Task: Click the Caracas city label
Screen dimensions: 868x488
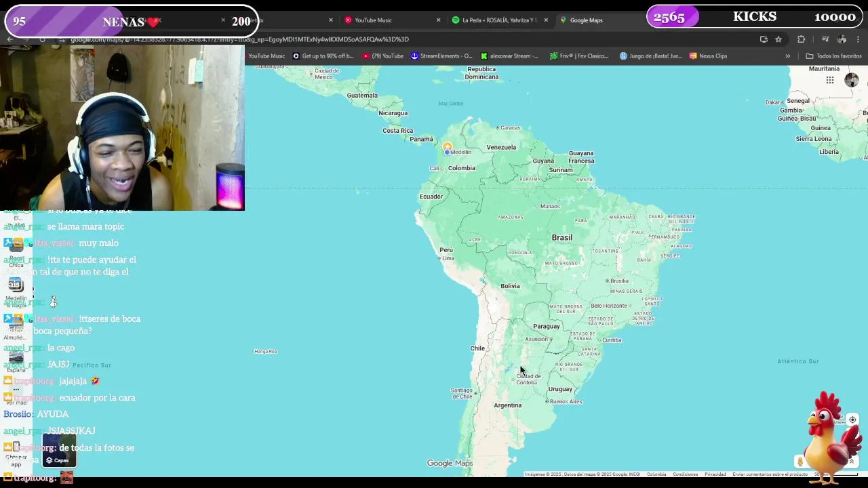Action: coord(510,127)
